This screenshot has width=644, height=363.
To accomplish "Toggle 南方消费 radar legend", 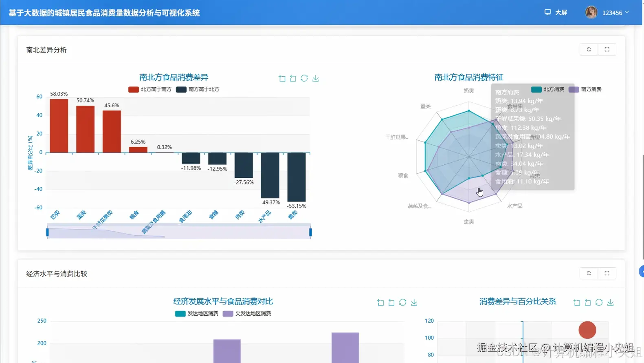I will click(585, 89).
